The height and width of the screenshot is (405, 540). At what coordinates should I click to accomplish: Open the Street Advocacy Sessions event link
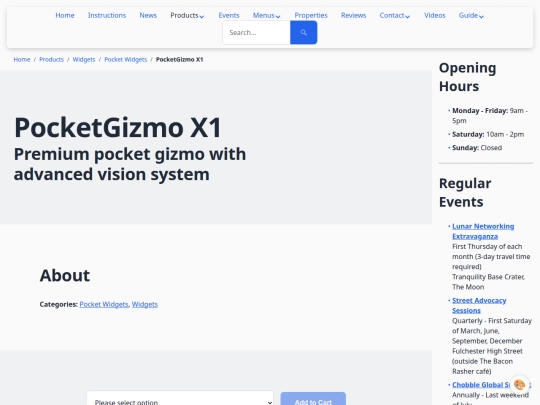[x=479, y=305]
